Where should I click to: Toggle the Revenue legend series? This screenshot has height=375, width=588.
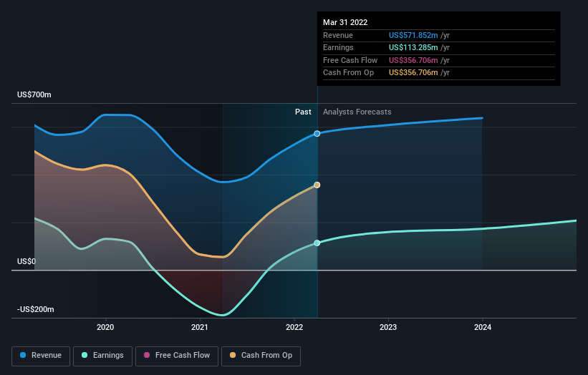pos(41,356)
